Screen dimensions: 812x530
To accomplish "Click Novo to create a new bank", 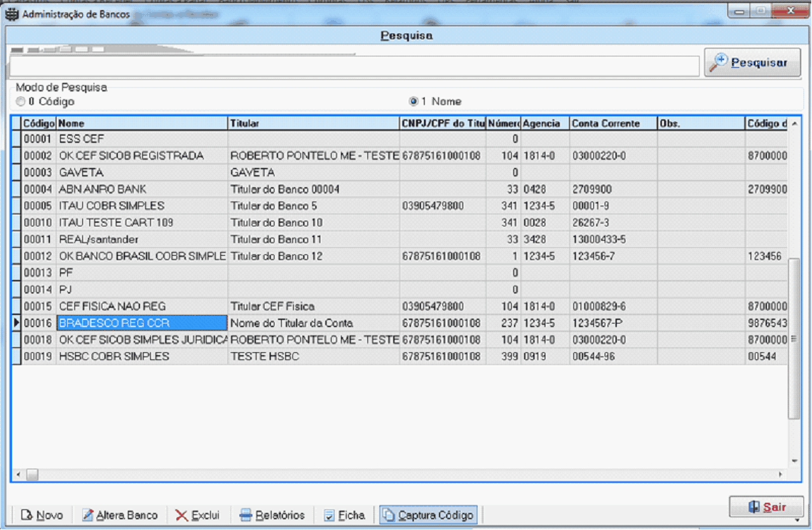I will pos(42,515).
